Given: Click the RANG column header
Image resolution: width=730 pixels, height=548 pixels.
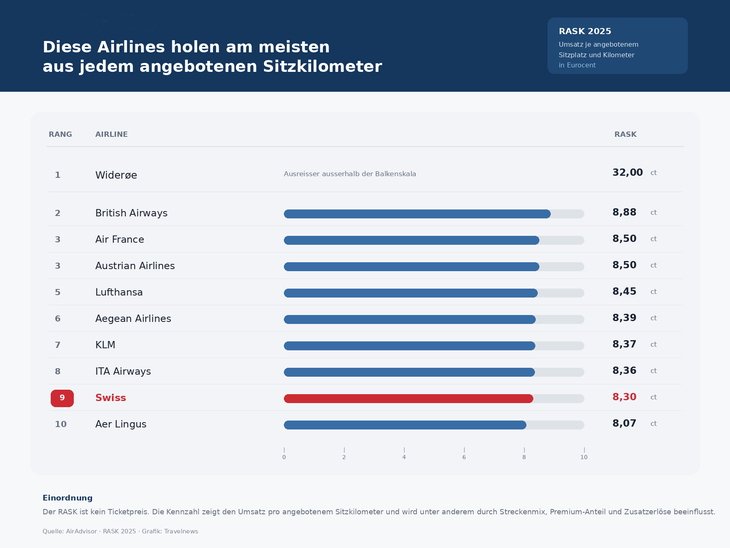Looking at the screenshot, I should [61, 134].
